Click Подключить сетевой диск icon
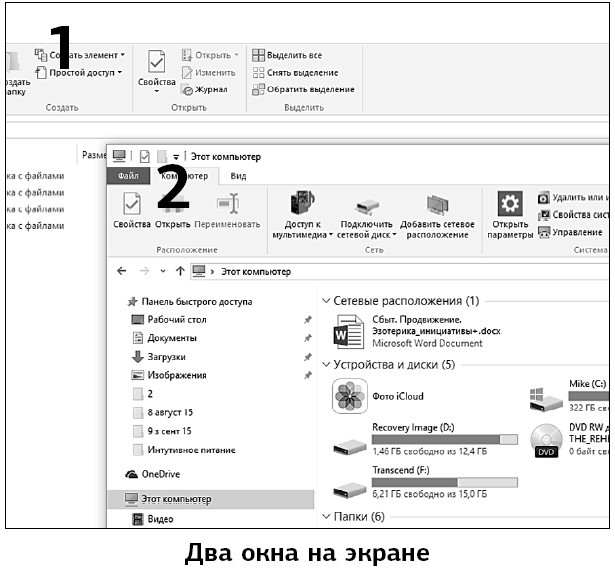The height and width of the screenshot is (569, 615). (x=367, y=206)
